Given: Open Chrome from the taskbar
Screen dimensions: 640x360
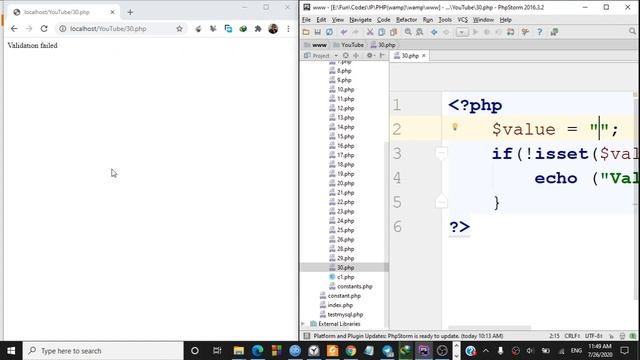Looking at the screenshot, I should [x=351, y=351].
